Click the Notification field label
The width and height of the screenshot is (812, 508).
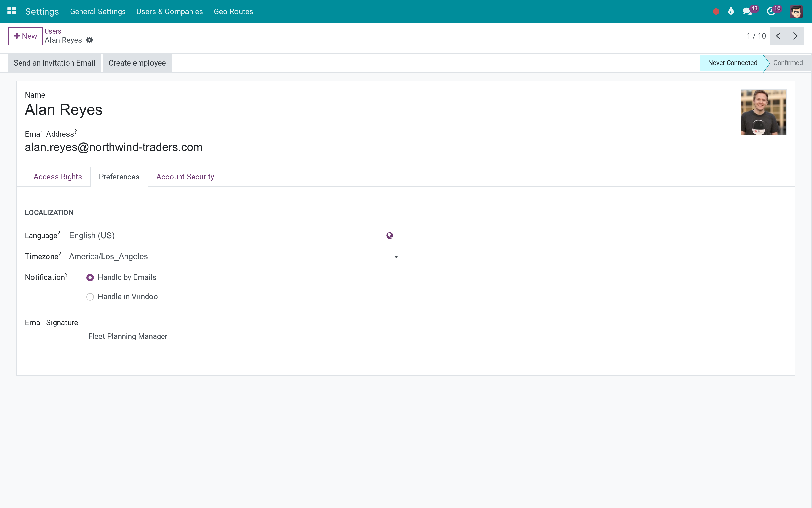(x=46, y=277)
